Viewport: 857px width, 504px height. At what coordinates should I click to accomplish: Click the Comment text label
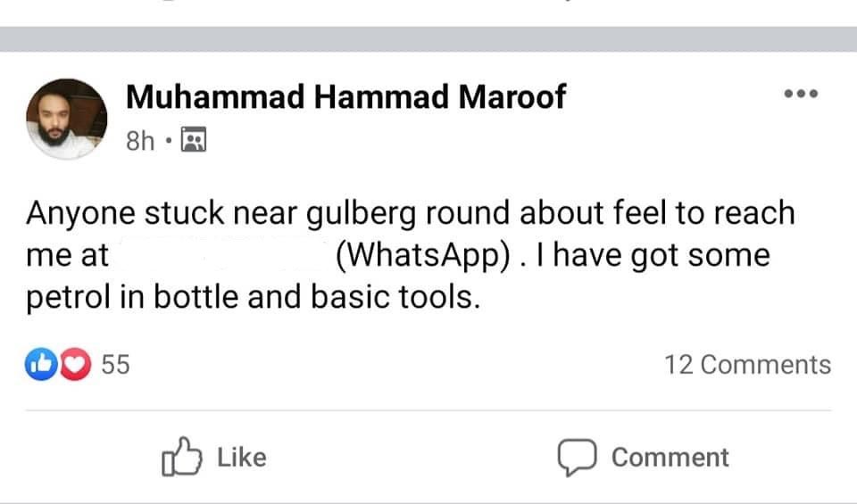[670, 457]
